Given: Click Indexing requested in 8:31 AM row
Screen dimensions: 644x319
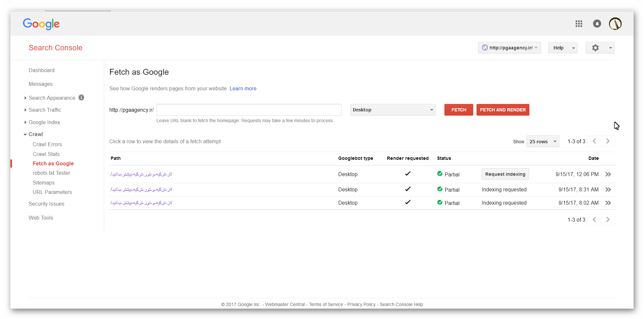Looking at the screenshot, I should click(504, 190).
